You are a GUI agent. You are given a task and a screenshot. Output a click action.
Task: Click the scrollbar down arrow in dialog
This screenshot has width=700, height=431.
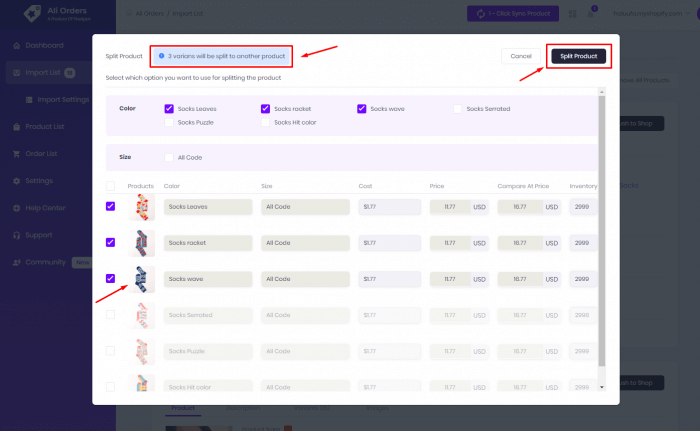602,387
